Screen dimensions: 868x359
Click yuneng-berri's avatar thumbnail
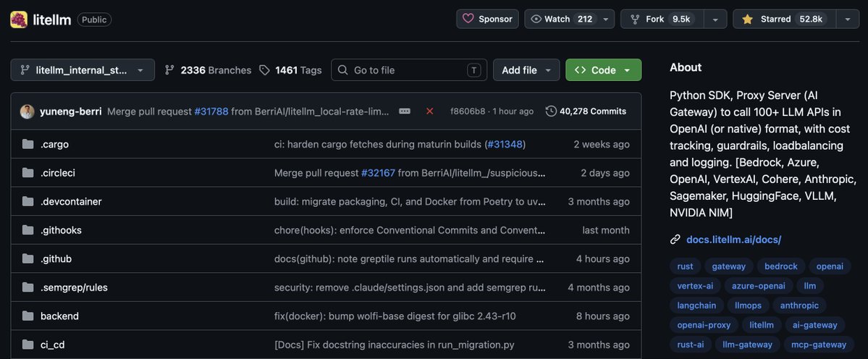point(27,111)
